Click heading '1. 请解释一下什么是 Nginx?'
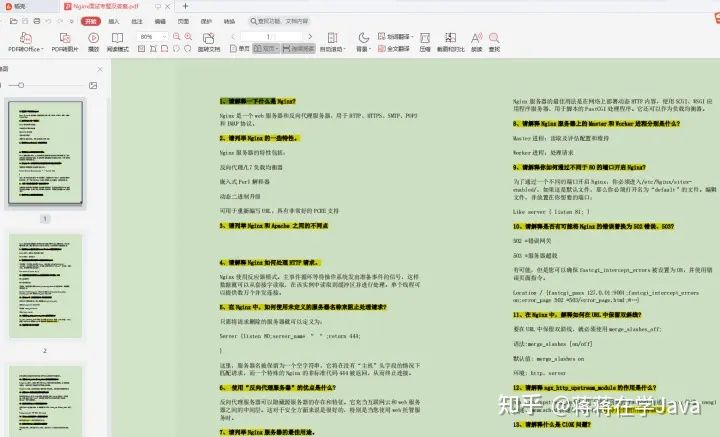The width and height of the screenshot is (720, 437). point(258,101)
